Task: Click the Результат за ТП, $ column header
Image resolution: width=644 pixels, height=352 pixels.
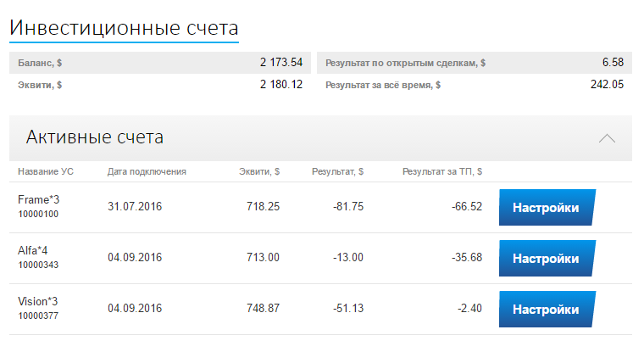Action: click(x=442, y=171)
